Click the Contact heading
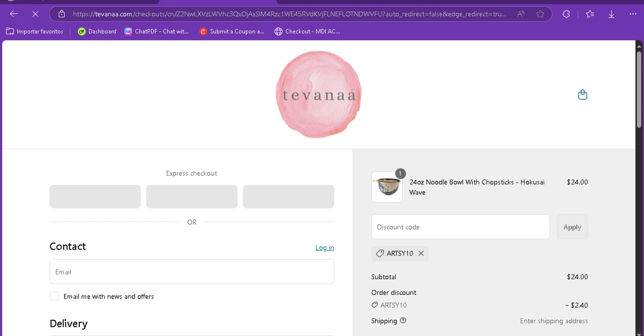This screenshot has height=336, width=644. click(68, 246)
